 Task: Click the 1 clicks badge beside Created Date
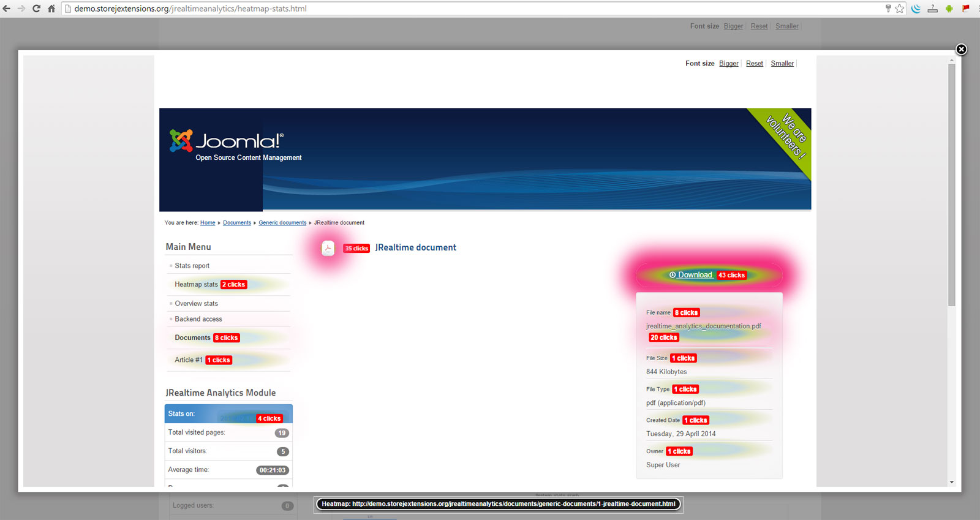(x=696, y=420)
